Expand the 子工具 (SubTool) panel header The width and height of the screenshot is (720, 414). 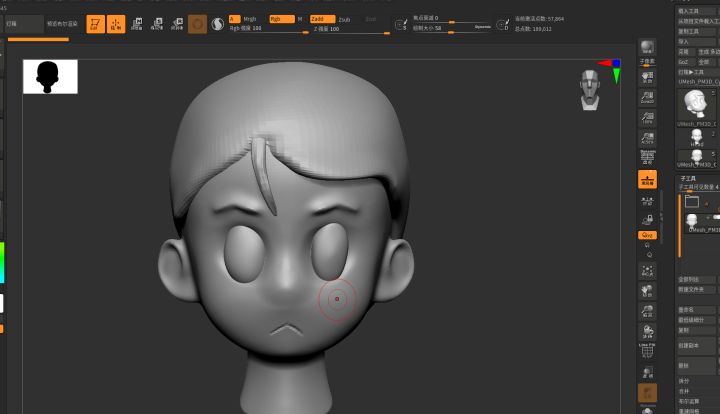tap(686, 178)
